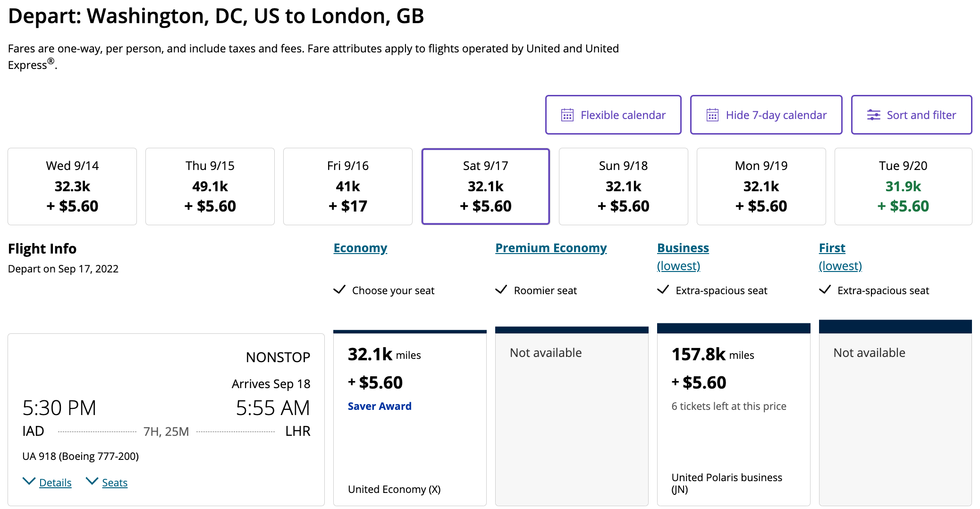The image size is (980, 509).
Task: Select the Wed 9/14 date tab
Action: [x=72, y=187]
